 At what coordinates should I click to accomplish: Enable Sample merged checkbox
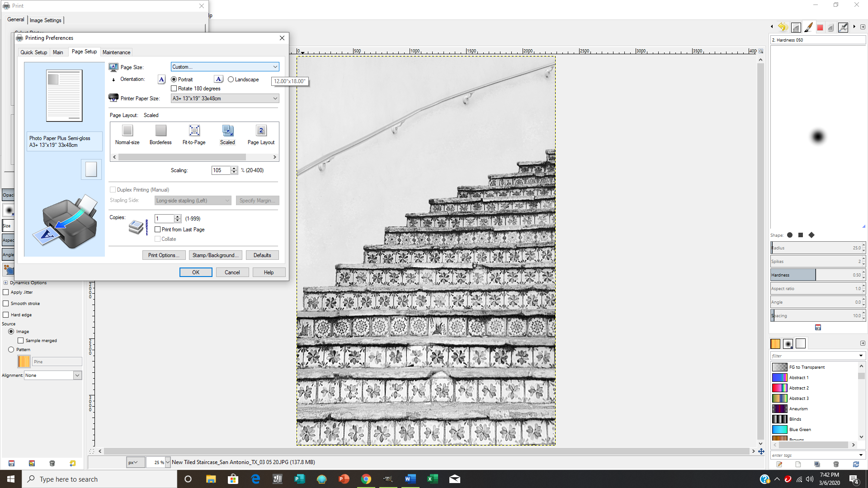point(20,341)
